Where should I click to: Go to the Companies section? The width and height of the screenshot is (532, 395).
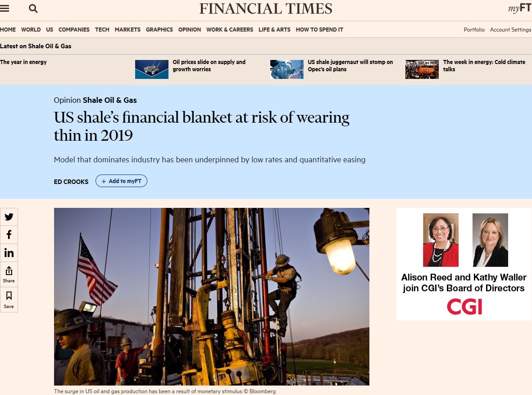74,30
